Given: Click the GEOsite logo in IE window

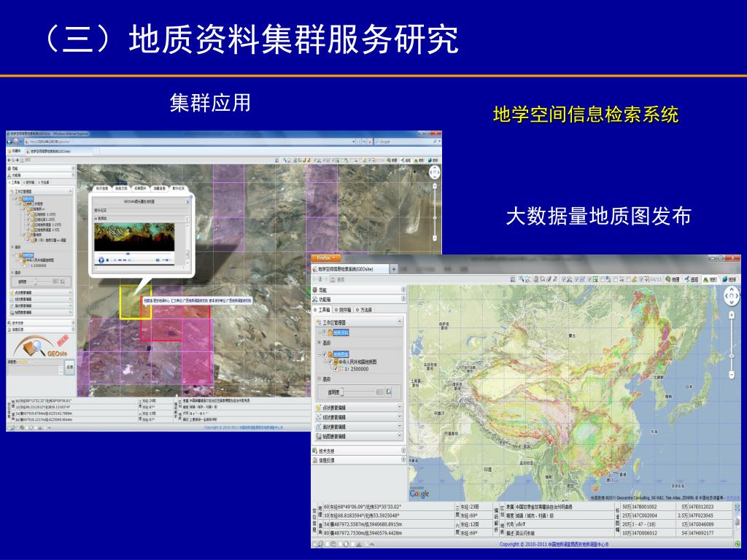Looking at the screenshot, I should 41,346.
